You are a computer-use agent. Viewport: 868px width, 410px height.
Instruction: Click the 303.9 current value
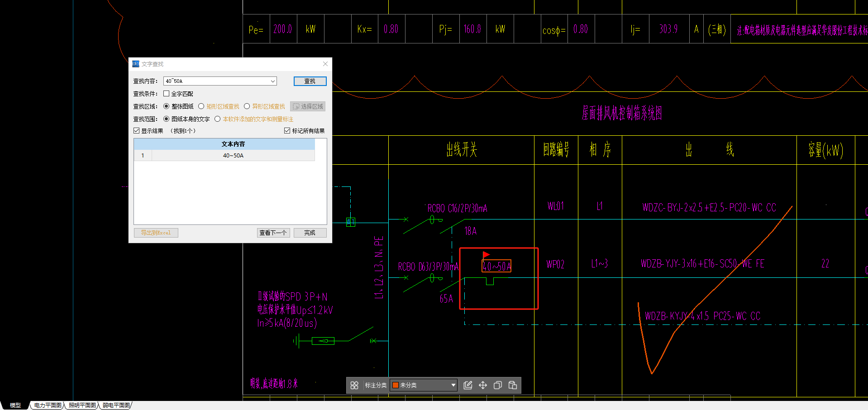668,29
